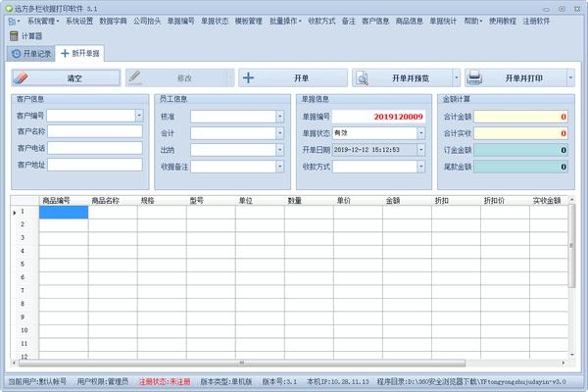Open the 备注 menu item
This screenshot has height=392, width=588.
click(x=348, y=21)
